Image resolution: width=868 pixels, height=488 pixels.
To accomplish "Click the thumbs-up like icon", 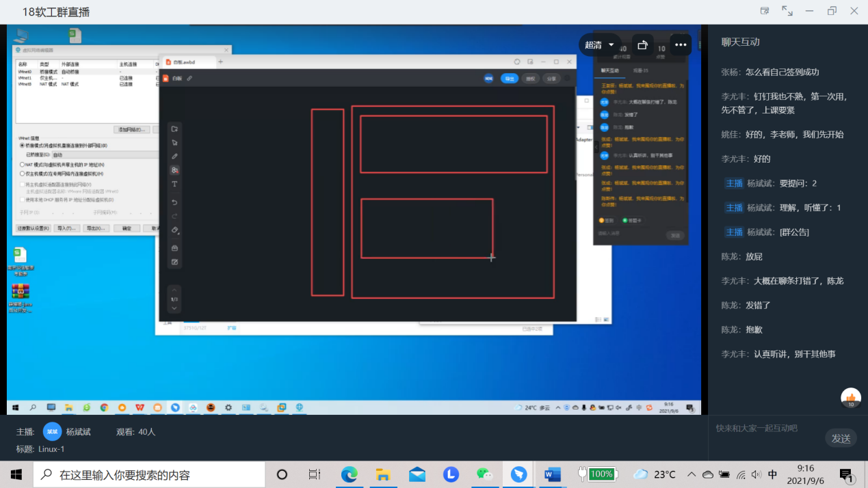I will 850,398.
